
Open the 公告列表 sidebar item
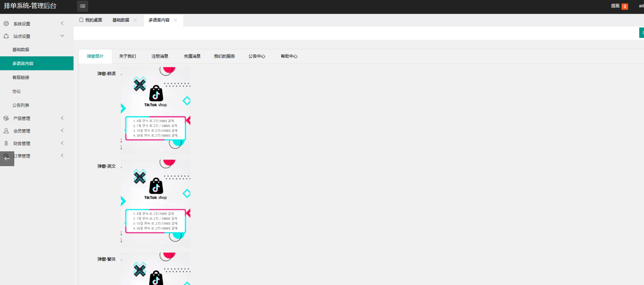click(x=21, y=105)
